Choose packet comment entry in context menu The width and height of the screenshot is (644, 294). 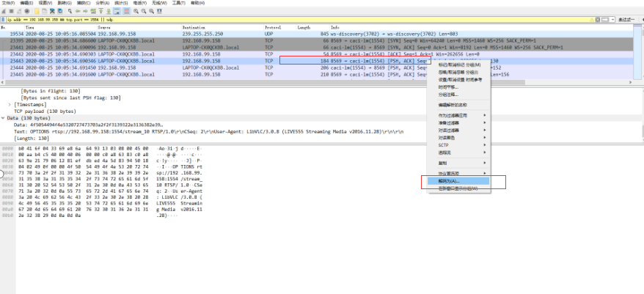[458, 95]
